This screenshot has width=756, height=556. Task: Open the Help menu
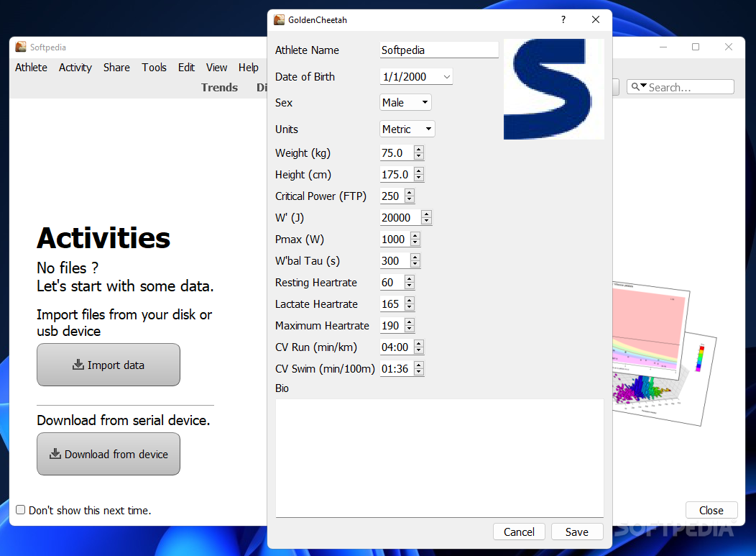coord(249,68)
